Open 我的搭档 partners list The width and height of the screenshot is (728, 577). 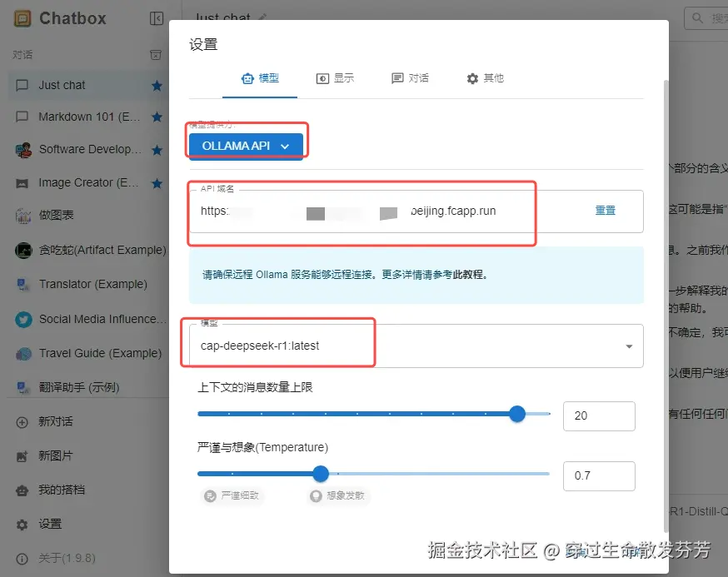[88, 490]
